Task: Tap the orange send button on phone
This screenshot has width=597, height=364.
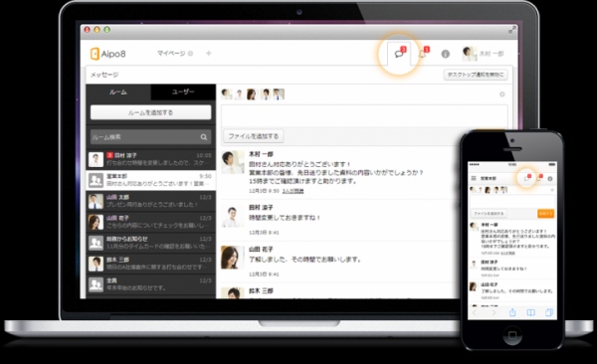Action: 545,214
